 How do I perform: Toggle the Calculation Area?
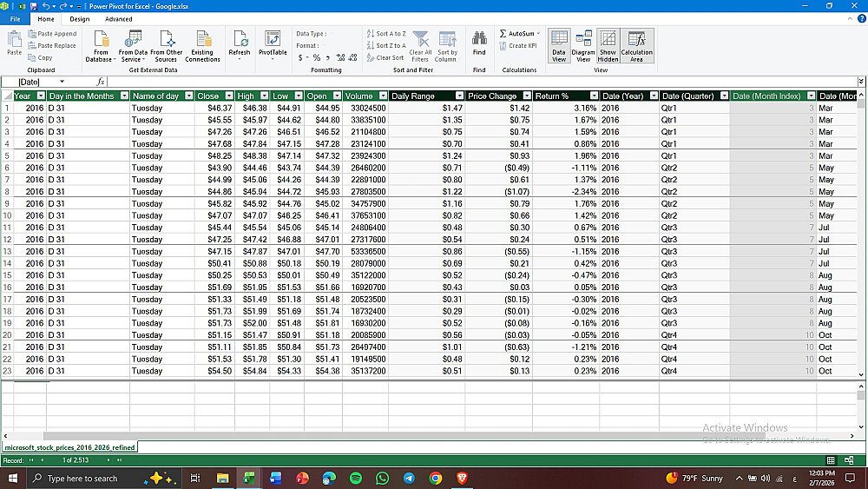(x=636, y=46)
